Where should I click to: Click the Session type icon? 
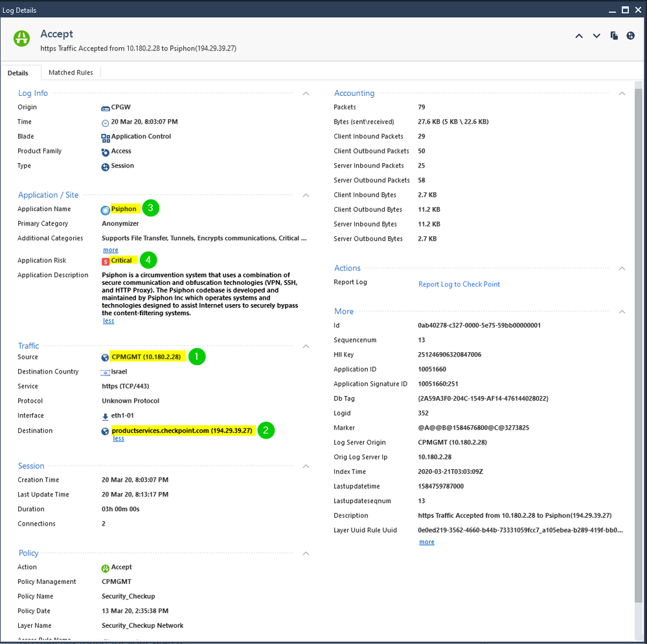[x=105, y=167]
